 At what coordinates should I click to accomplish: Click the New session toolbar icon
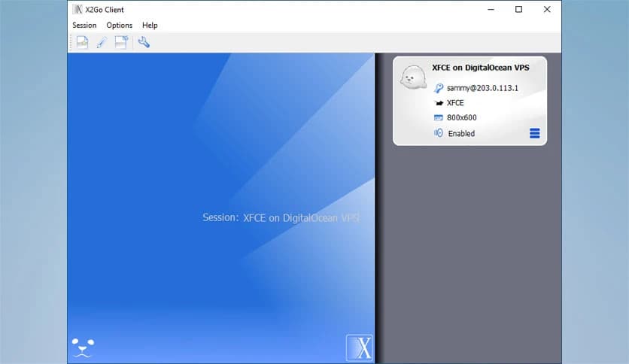(x=82, y=42)
